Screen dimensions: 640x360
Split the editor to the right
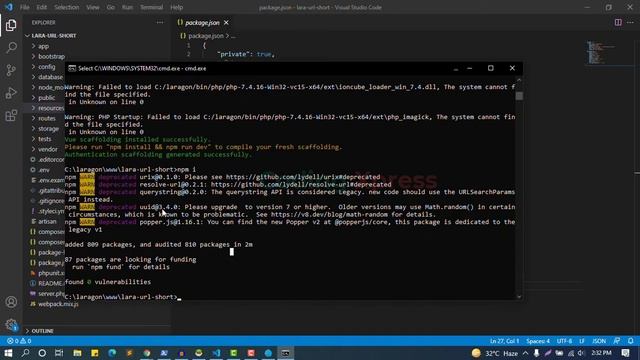(x=618, y=22)
